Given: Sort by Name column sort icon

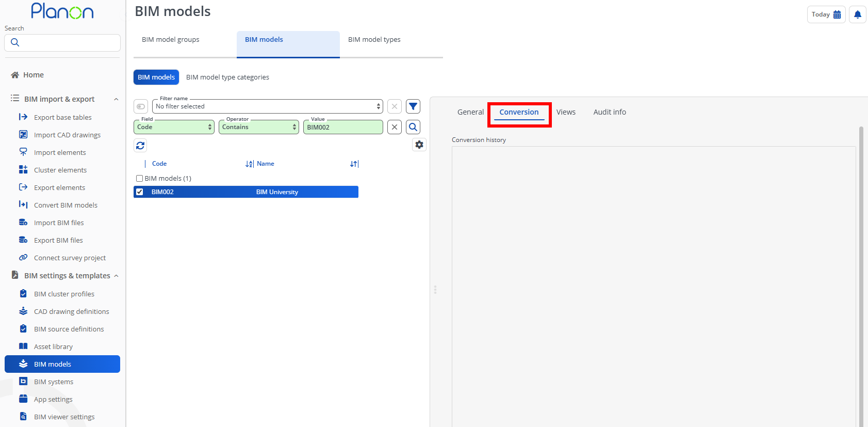Looking at the screenshot, I should (354, 164).
